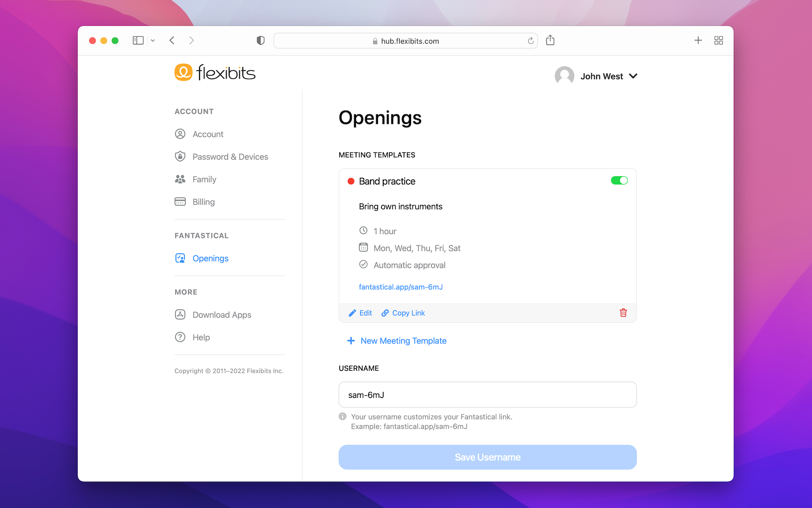The width and height of the screenshot is (812, 508).
Task: Click the 1 hour duration text
Action: coord(385,232)
